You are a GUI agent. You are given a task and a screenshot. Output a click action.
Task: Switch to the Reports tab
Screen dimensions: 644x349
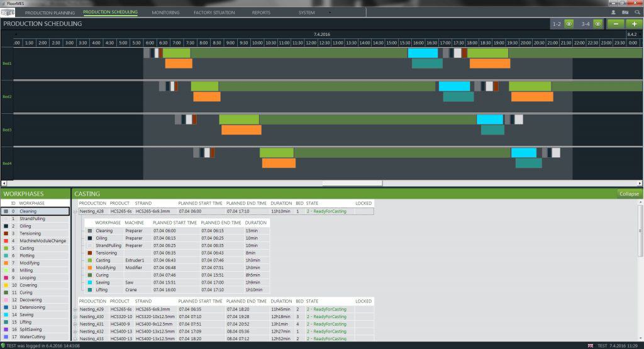(x=261, y=13)
